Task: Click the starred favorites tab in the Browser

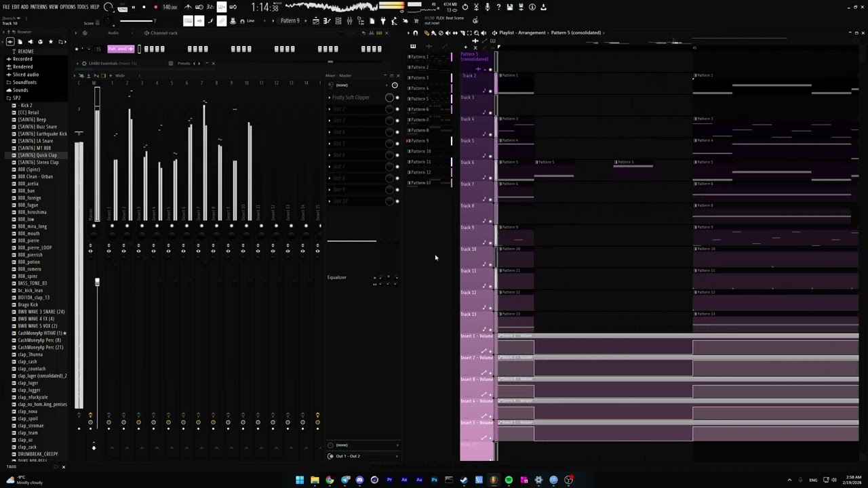Action: pos(50,42)
